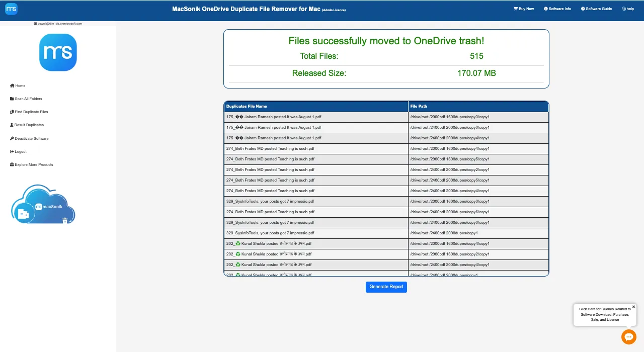Choose Deactivate Software in sidebar
Image resolution: width=644 pixels, height=352 pixels.
coord(29,138)
